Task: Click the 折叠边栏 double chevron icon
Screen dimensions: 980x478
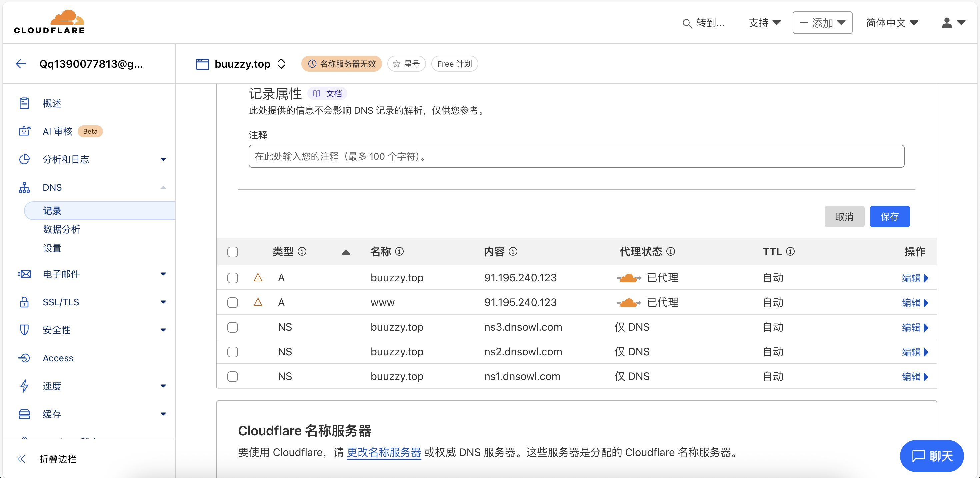Action: [21, 459]
